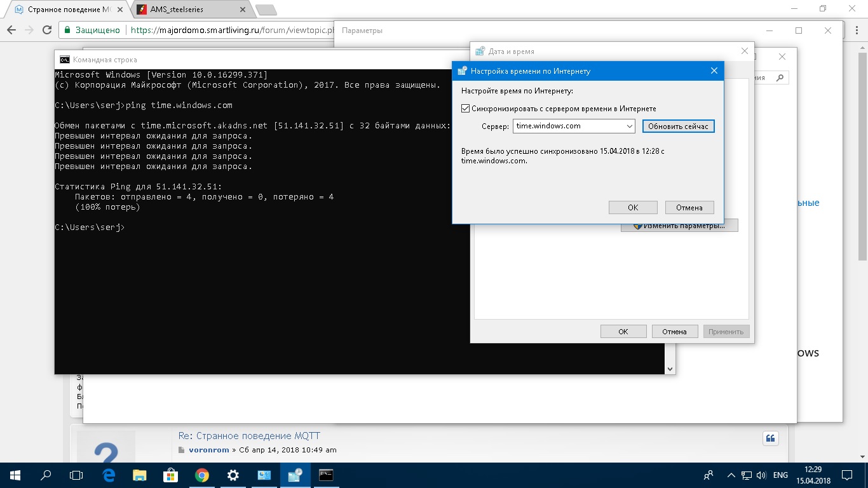Switch to the Command Prompt taskbar icon

(x=326, y=475)
